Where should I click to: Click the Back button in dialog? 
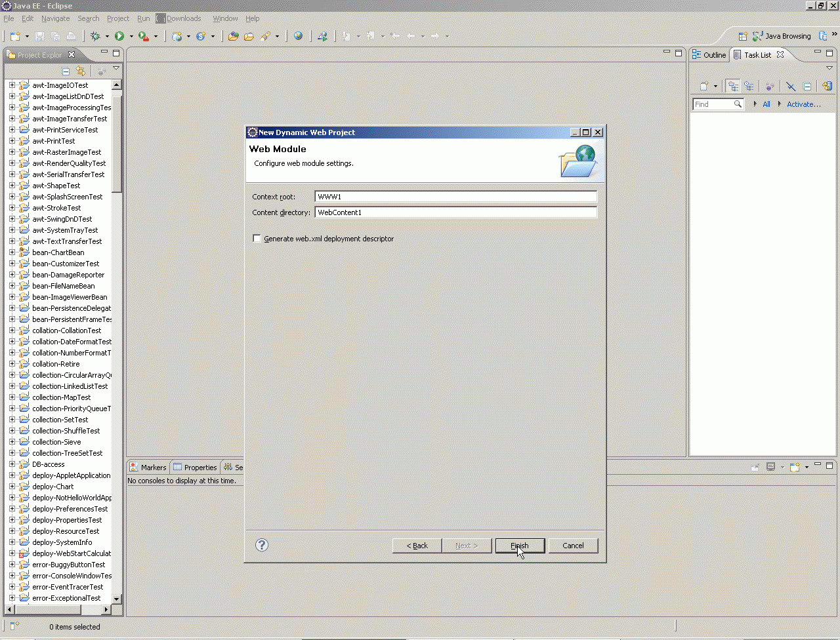417,546
